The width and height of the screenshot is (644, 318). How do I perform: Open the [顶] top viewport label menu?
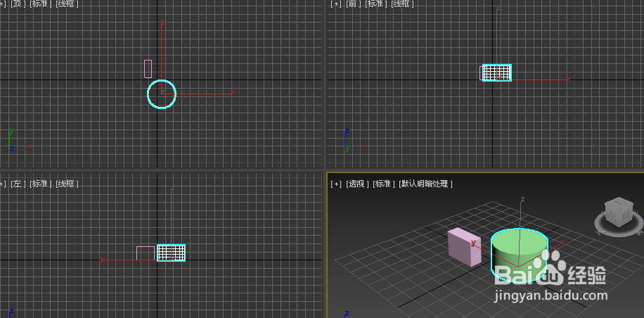[x=18, y=4]
